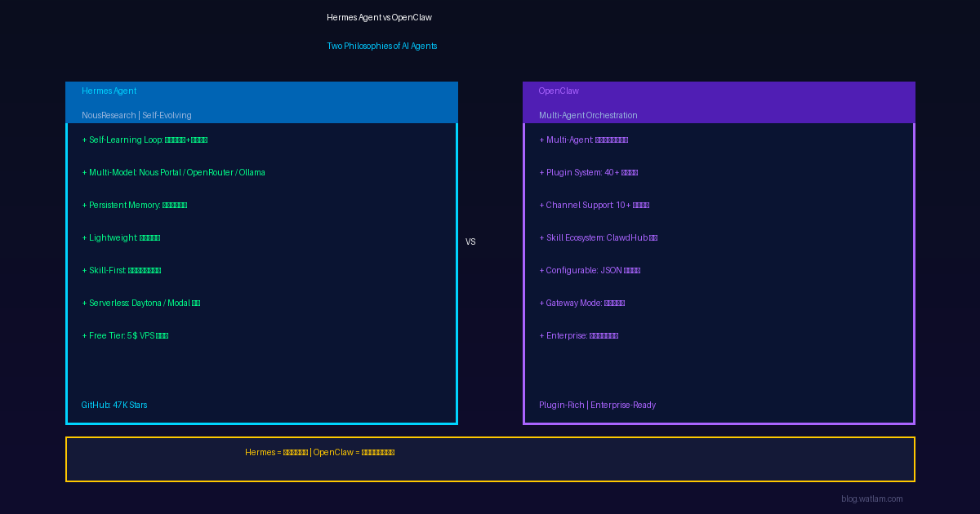Select the Channel Support 10+ line
Viewport: 980px width, 514px height.
595,206
